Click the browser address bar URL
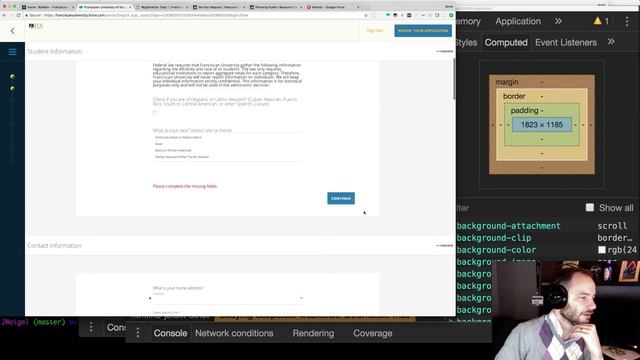The image size is (640, 360). [146, 15]
